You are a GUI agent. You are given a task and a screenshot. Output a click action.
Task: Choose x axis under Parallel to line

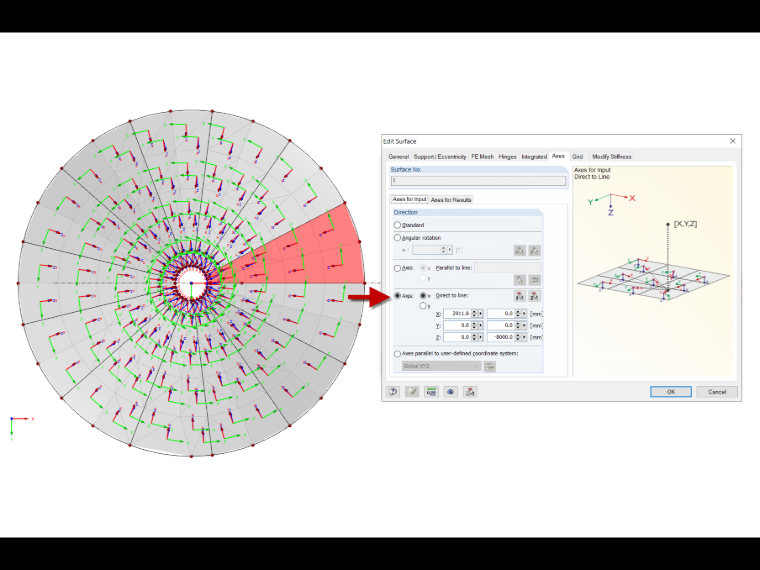(x=423, y=268)
